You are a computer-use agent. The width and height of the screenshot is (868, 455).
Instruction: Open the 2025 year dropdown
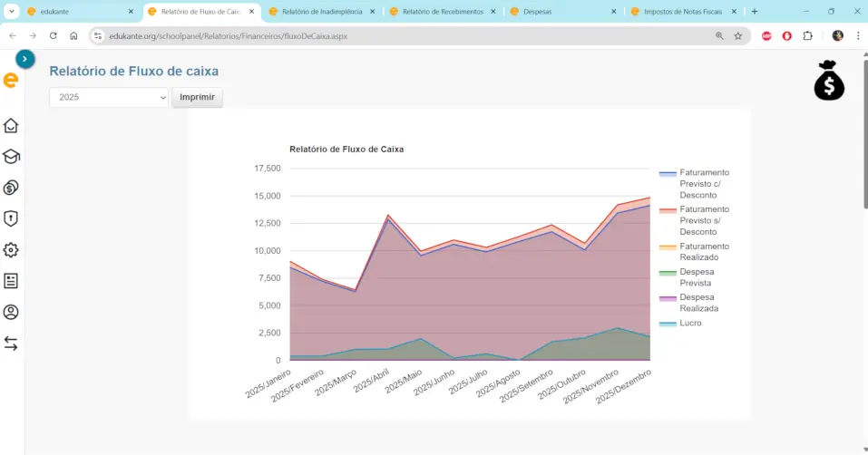click(x=109, y=97)
